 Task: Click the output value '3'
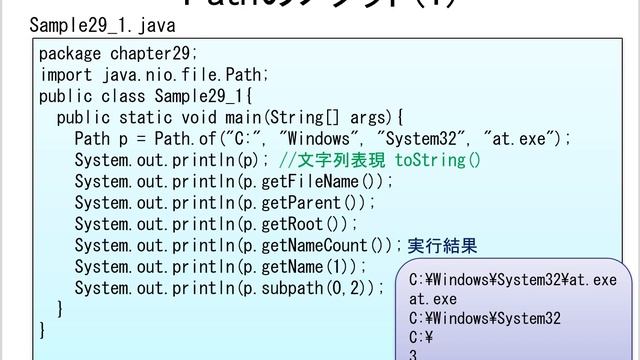pos(413,355)
